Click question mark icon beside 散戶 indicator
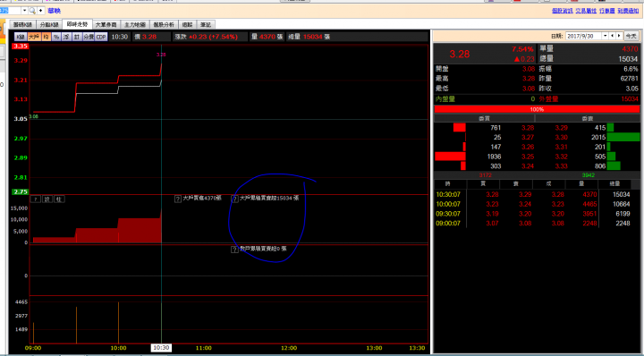 pyautogui.click(x=234, y=250)
